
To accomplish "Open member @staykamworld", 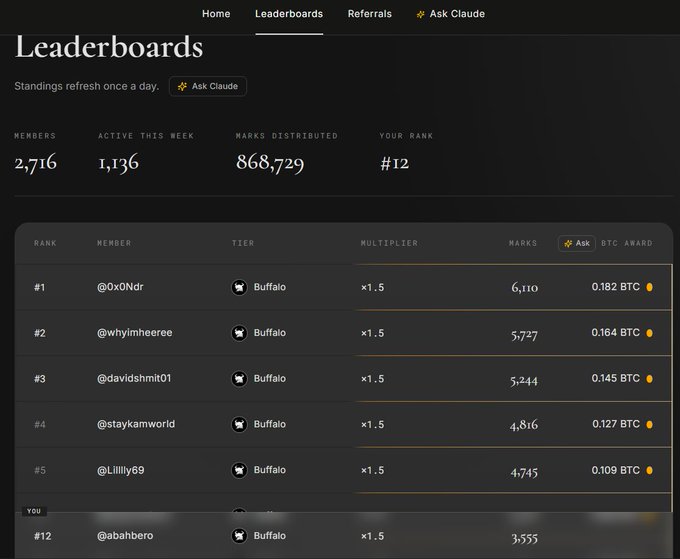I will [136, 424].
